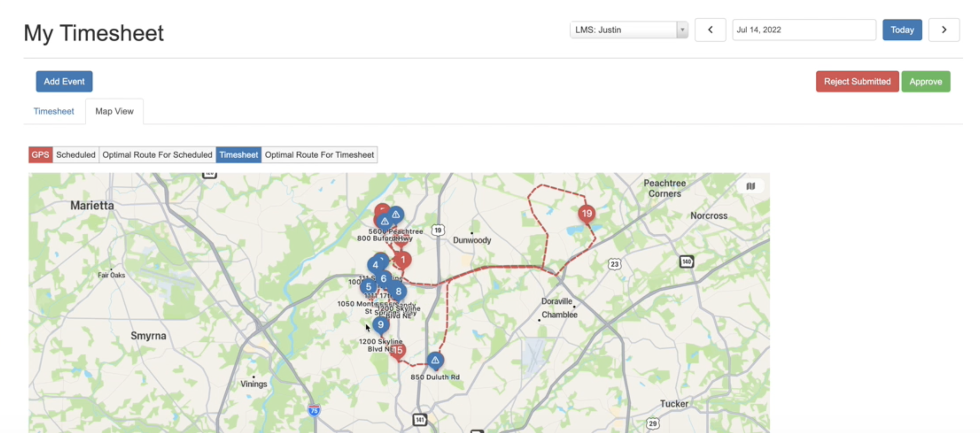Click blue map marker number 8
The width and height of the screenshot is (980, 433).
398,291
